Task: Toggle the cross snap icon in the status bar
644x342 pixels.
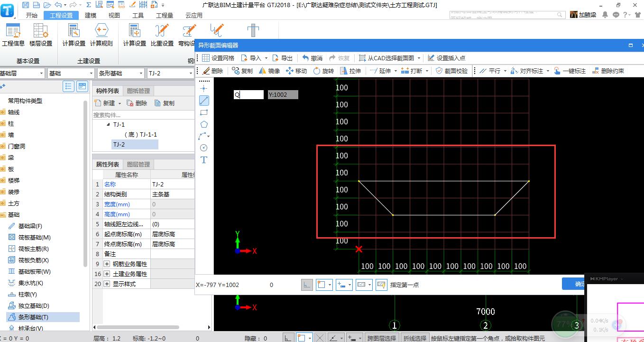Action: (320, 338)
